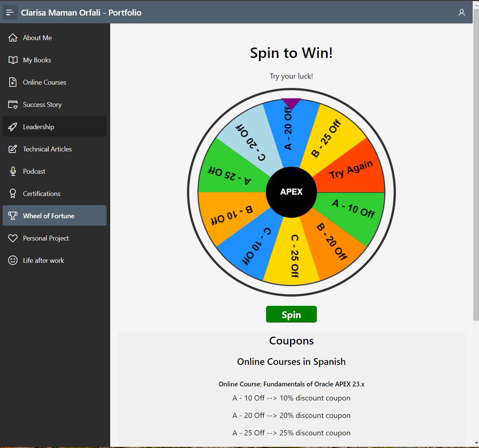Open the Podcast section
Viewport: 479px width, 448px height.
pos(54,171)
